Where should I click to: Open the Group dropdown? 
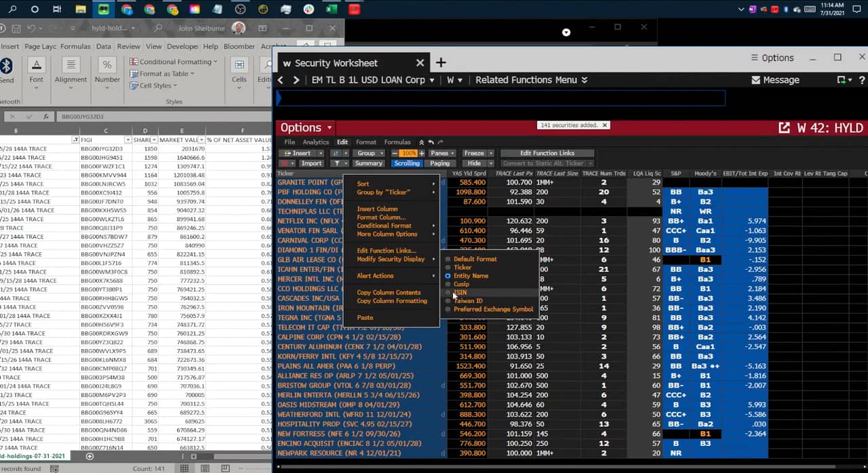click(x=369, y=153)
